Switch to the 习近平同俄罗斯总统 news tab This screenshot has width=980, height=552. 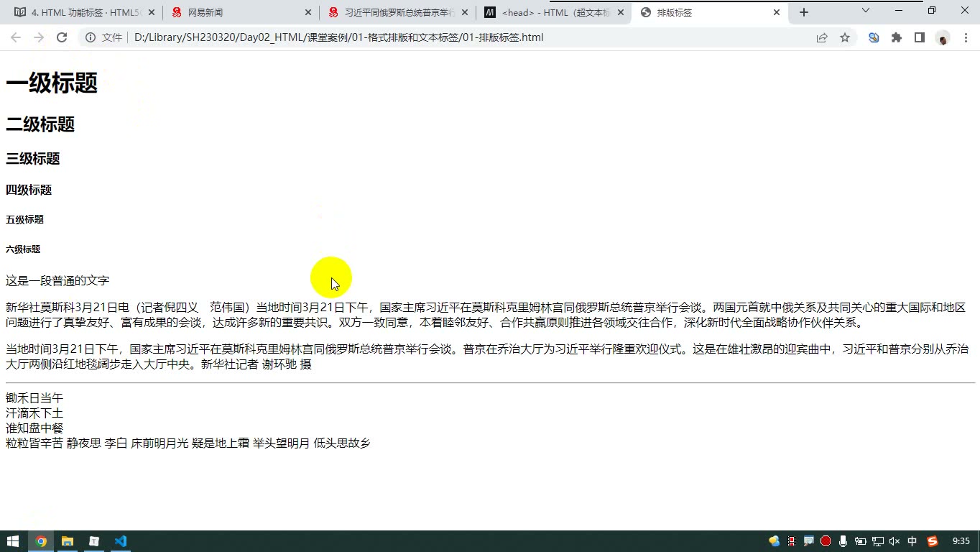point(398,12)
